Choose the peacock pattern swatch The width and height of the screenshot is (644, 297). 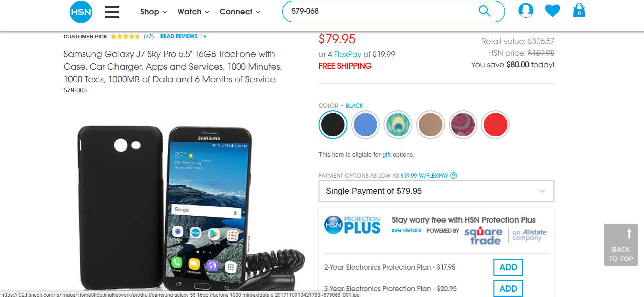pyautogui.click(x=398, y=125)
